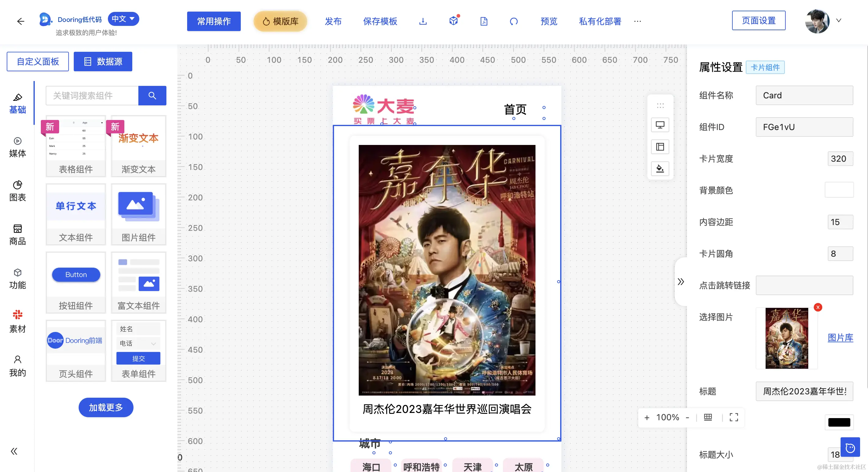Click 发布 to publish the page
868x472 pixels.
coord(333,21)
